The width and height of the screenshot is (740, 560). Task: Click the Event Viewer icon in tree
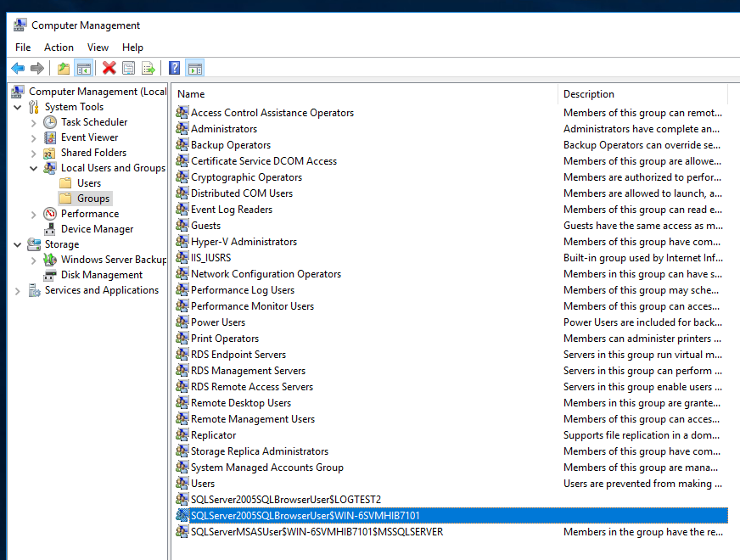(50, 137)
